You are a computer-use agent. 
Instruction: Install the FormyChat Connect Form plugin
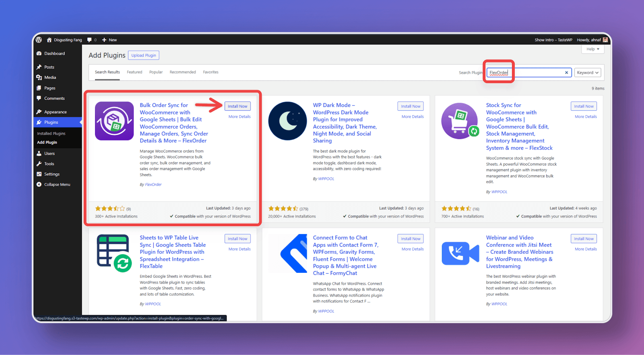[411, 239]
